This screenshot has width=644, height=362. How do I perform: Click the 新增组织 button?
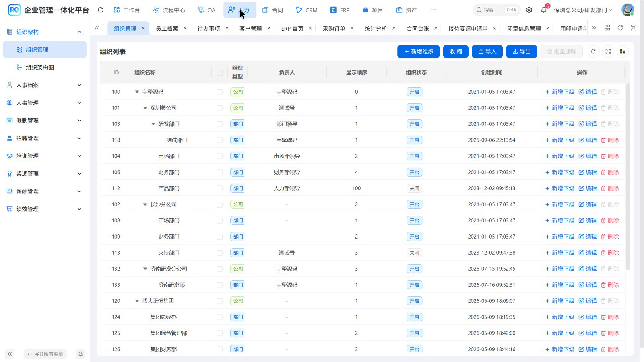coord(419,51)
